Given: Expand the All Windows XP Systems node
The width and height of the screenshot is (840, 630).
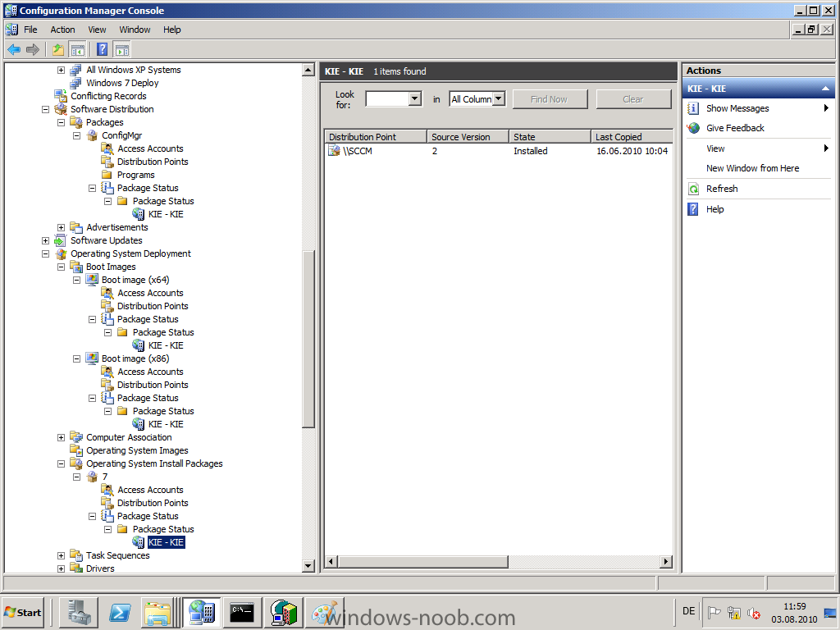Looking at the screenshot, I should 61,71.
